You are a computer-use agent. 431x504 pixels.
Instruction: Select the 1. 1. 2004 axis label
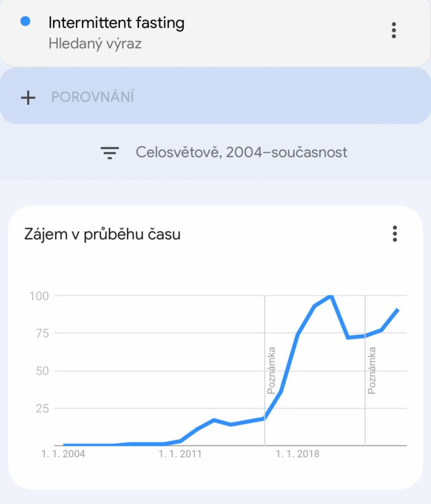64,454
